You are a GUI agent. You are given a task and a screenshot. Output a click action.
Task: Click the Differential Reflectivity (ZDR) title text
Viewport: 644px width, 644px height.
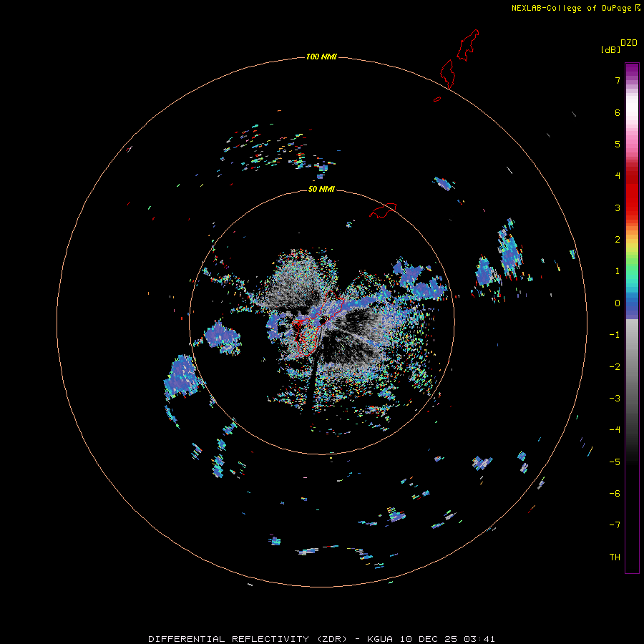point(248,639)
